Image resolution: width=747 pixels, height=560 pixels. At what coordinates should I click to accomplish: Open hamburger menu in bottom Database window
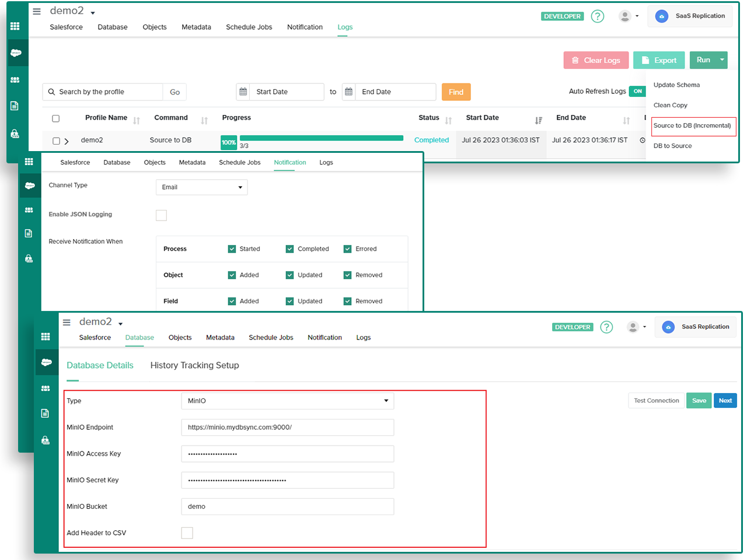click(x=67, y=322)
